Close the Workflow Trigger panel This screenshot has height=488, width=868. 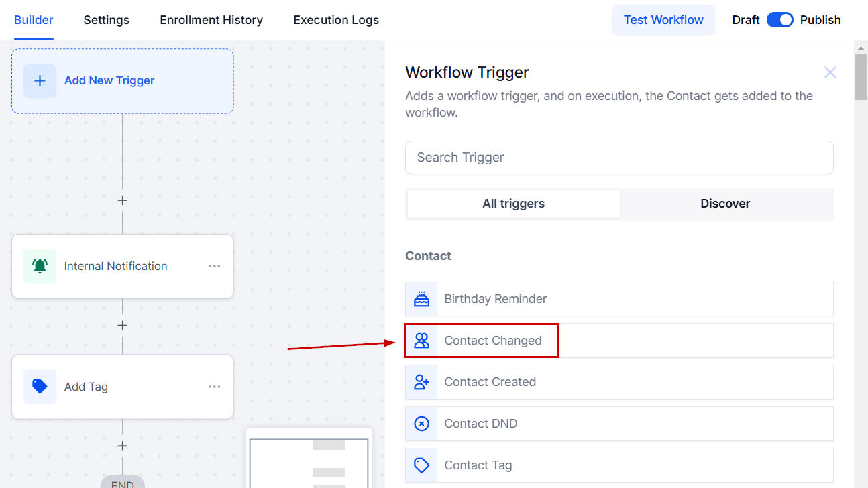(830, 72)
